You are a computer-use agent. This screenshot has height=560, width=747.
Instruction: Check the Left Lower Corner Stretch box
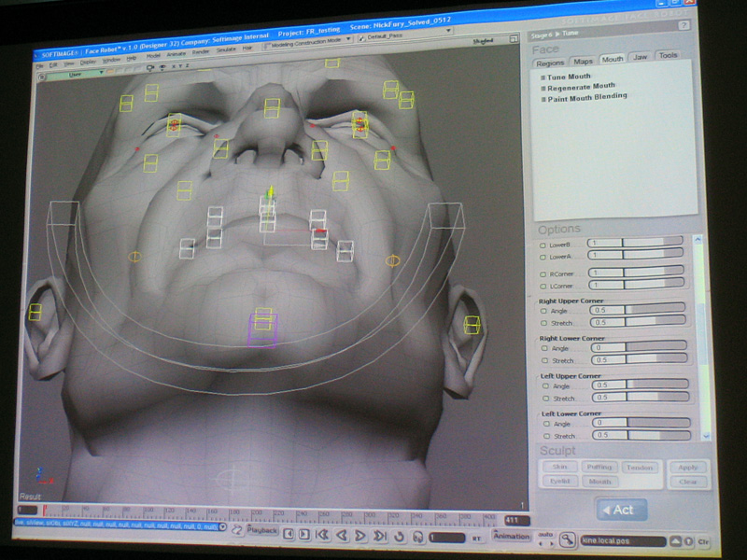tap(545, 435)
